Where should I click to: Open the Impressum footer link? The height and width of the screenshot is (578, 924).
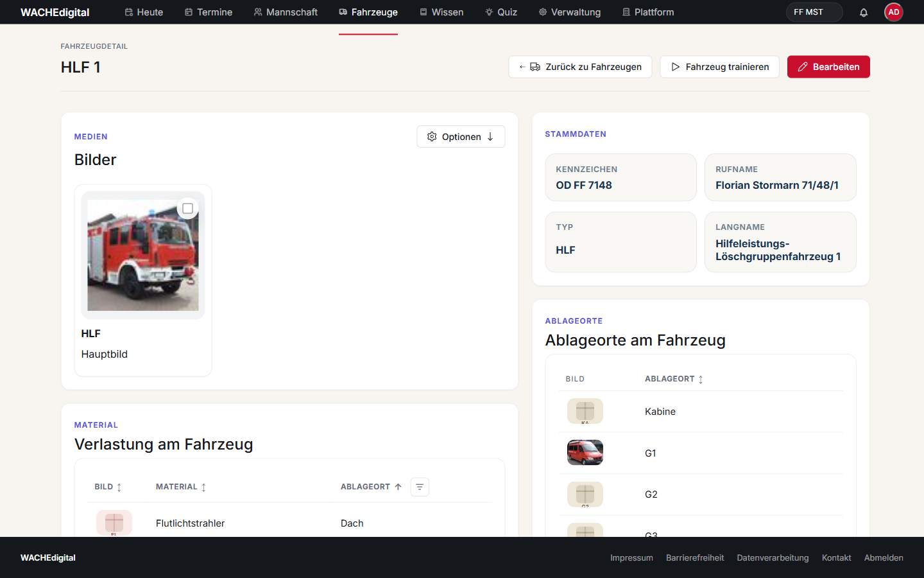[631, 557]
